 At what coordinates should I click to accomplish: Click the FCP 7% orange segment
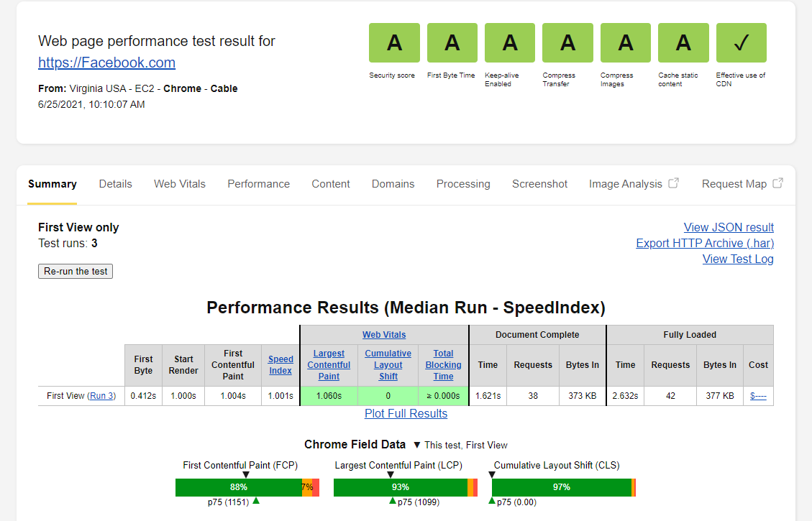pos(307,487)
